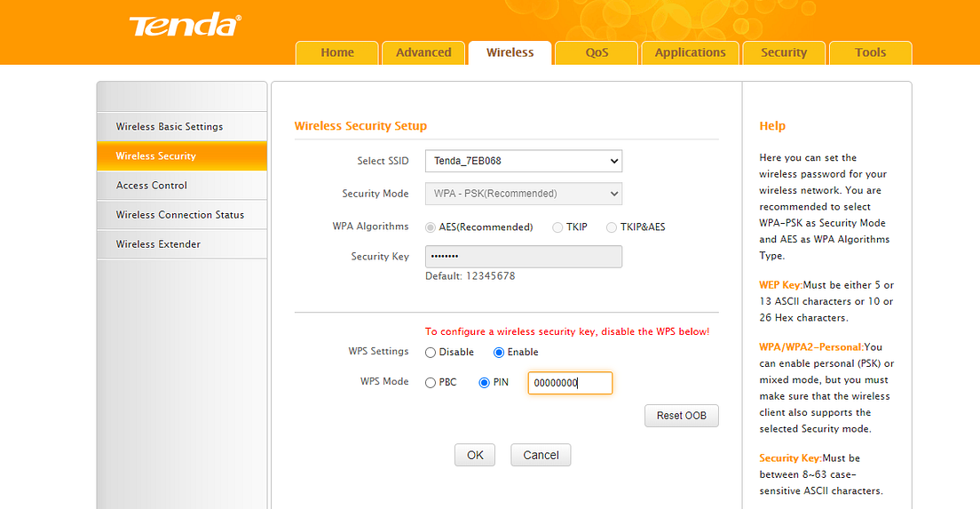
Task: Click the 'Wireless Security Setup' heading
Action: coord(360,125)
